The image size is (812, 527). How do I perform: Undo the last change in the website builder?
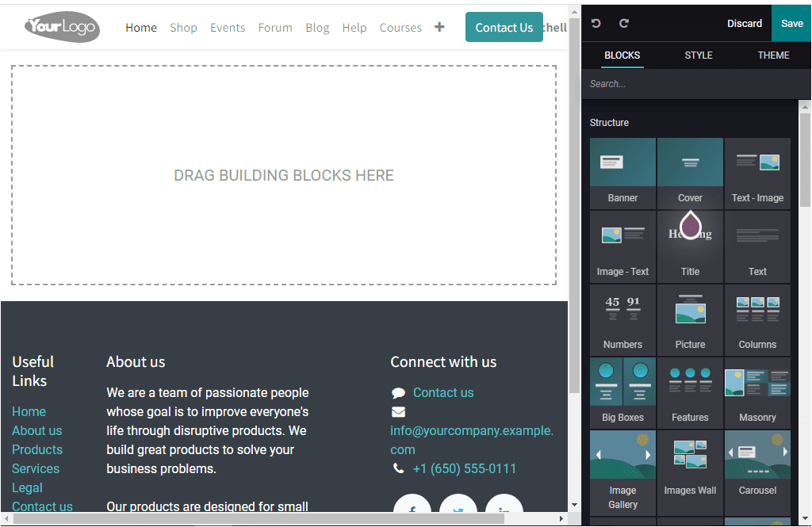[596, 23]
